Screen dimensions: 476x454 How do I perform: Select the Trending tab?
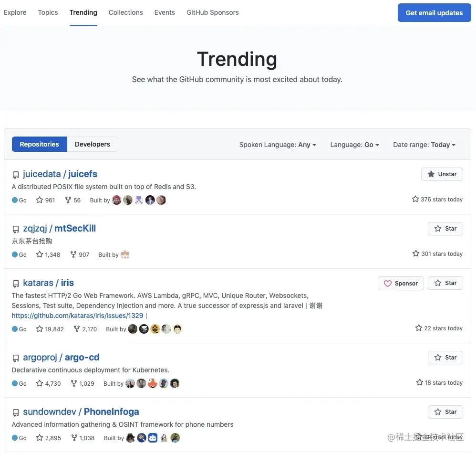pyautogui.click(x=83, y=12)
